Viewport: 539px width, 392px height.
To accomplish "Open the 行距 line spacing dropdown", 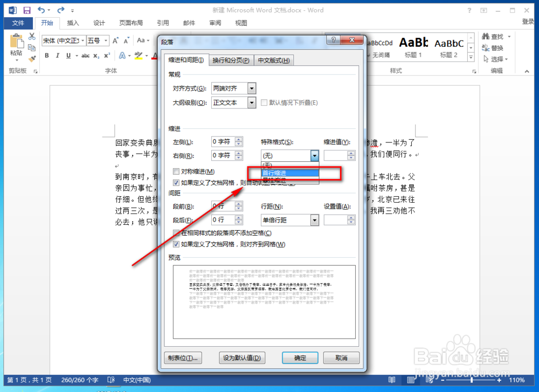I will click(315, 220).
